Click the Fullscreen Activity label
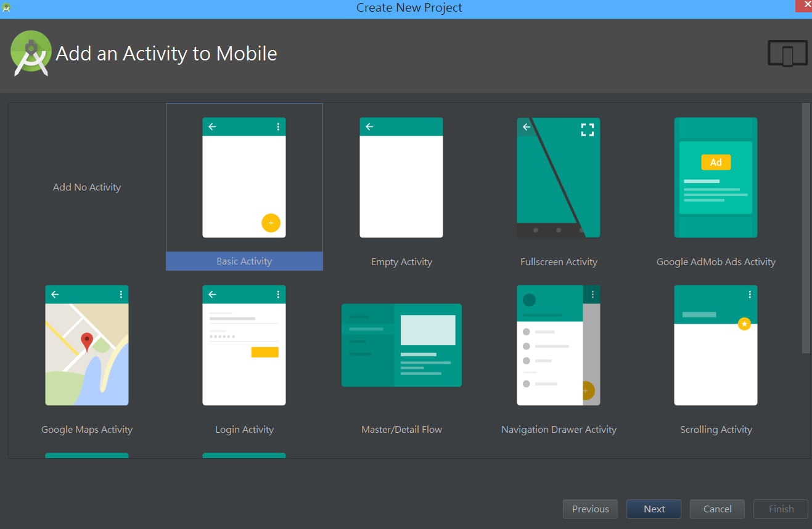The width and height of the screenshot is (812, 529). (559, 262)
